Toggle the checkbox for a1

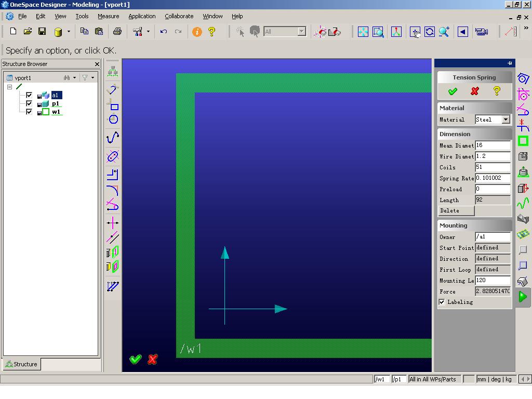[29, 95]
